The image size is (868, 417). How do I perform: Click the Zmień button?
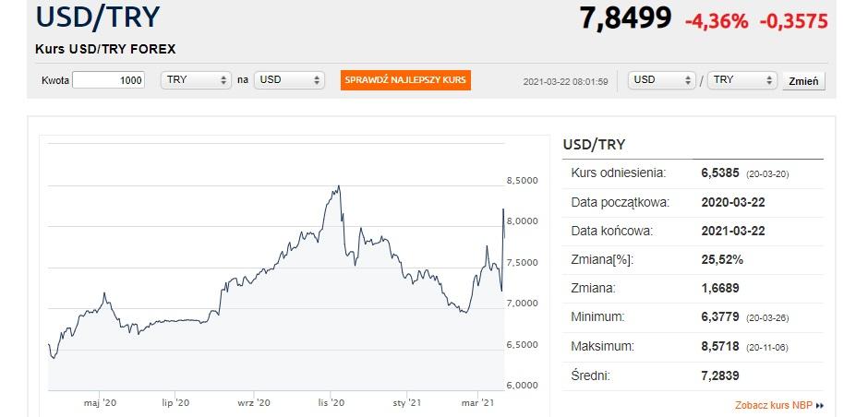point(804,81)
